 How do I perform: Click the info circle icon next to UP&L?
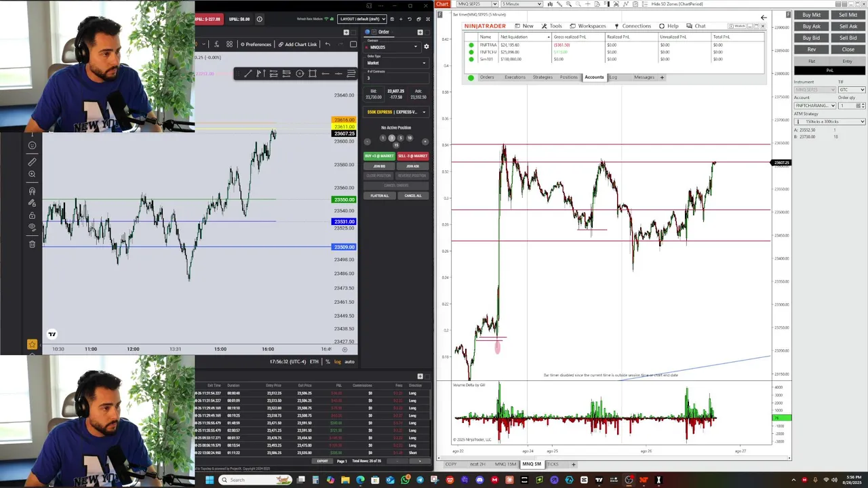[259, 19]
